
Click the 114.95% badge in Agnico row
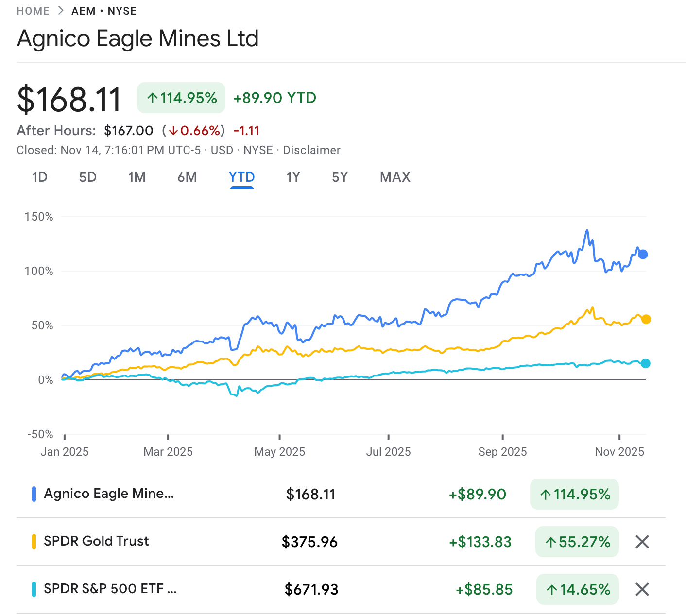574,494
